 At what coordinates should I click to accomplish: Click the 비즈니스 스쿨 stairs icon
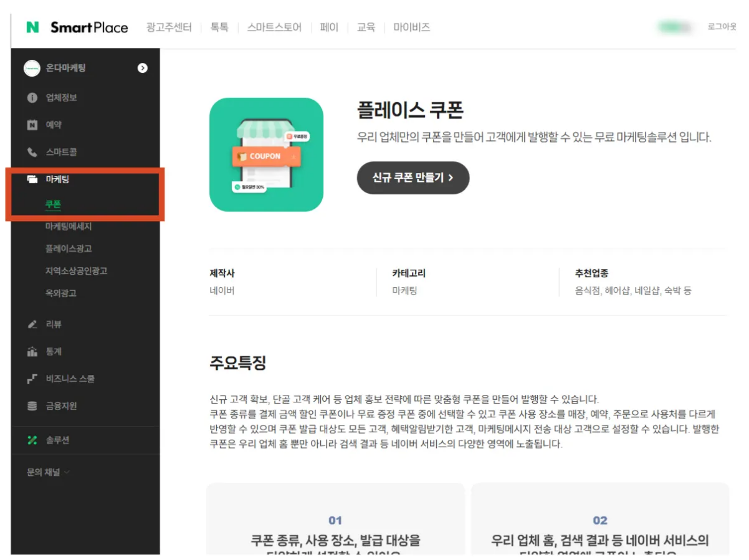tap(32, 379)
